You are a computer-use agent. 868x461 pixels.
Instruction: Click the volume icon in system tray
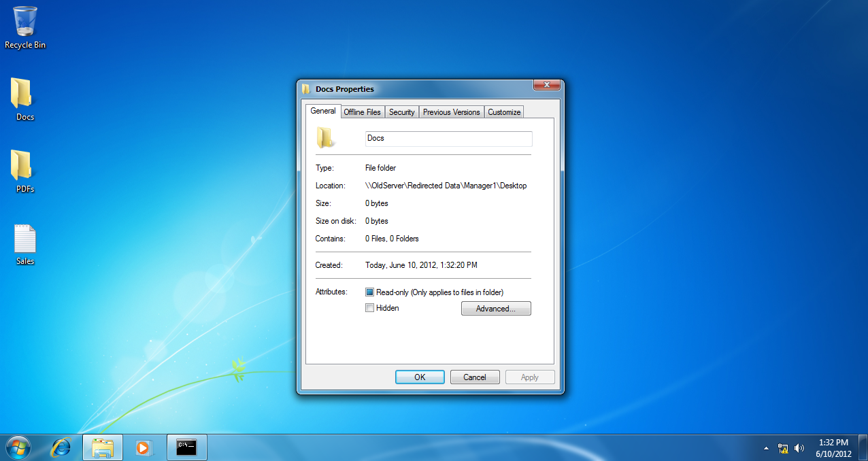tap(799, 448)
